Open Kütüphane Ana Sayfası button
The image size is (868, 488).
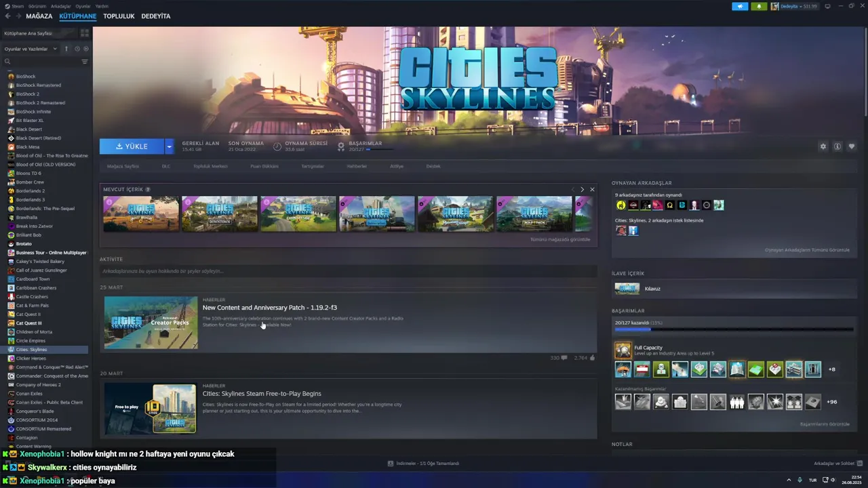39,33
